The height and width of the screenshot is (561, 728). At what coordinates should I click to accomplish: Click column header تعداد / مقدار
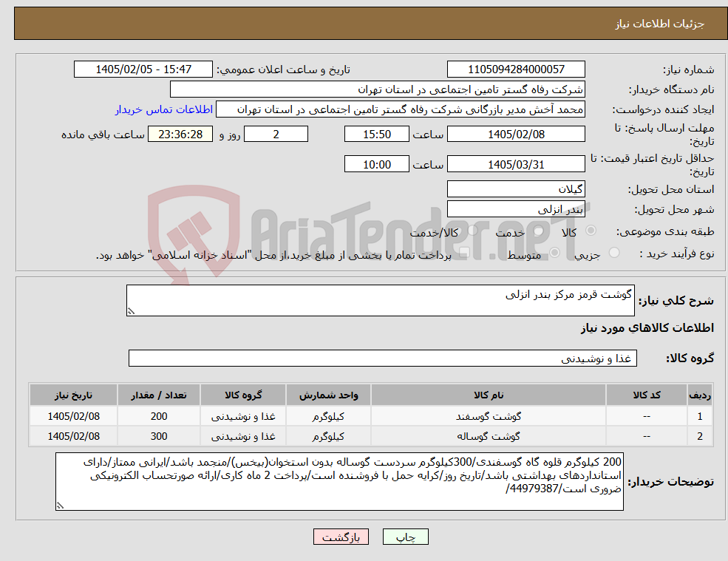159,395
